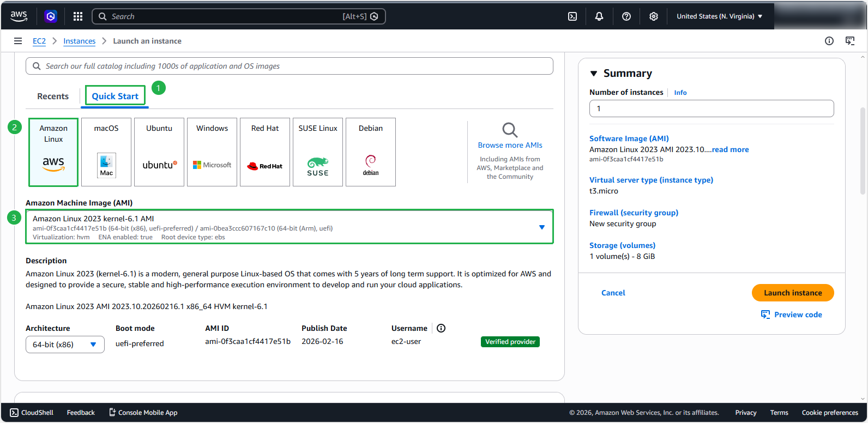Click the Browse more AMIs link
Screen dimensions: 868x423
pyautogui.click(x=510, y=145)
